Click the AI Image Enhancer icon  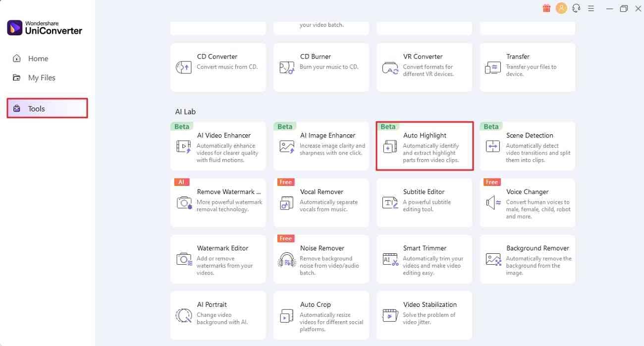pyautogui.click(x=287, y=146)
